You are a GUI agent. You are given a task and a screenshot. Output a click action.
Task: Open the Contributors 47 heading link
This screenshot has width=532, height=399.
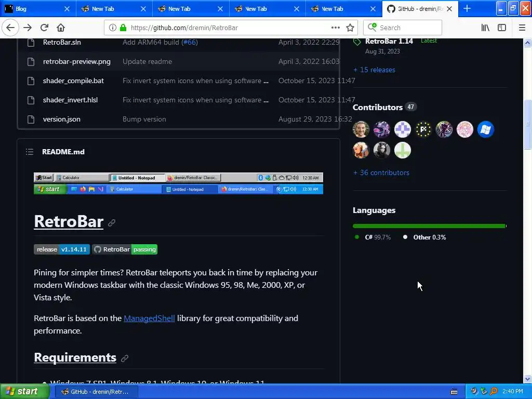pyautogui.click(x=384, y=107)
